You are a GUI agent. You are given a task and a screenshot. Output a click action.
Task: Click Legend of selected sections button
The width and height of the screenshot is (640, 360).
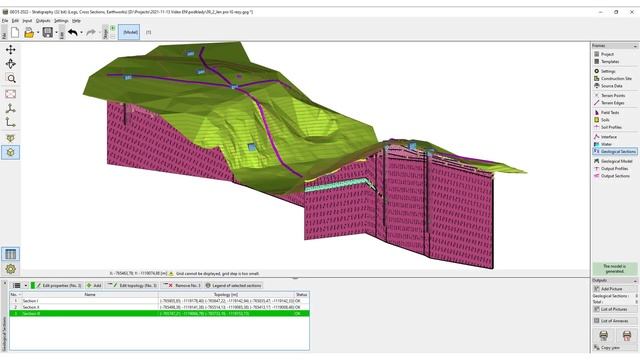(233, 286)
